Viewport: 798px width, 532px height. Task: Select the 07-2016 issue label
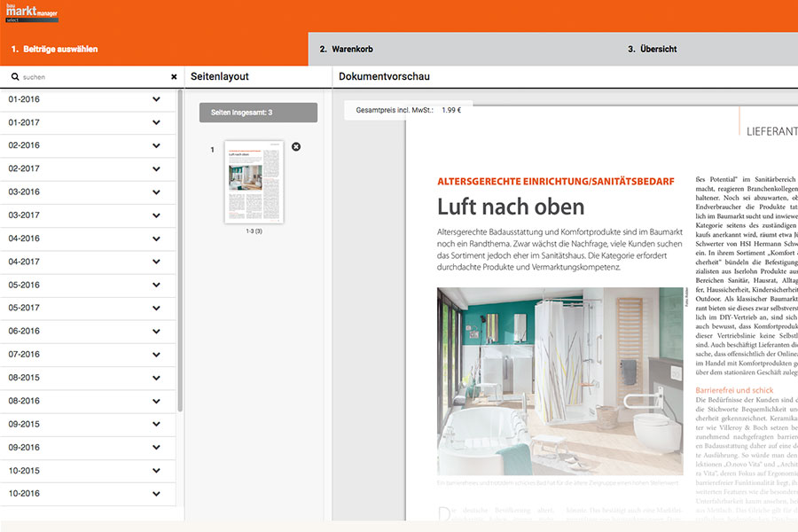click(24, 355)
